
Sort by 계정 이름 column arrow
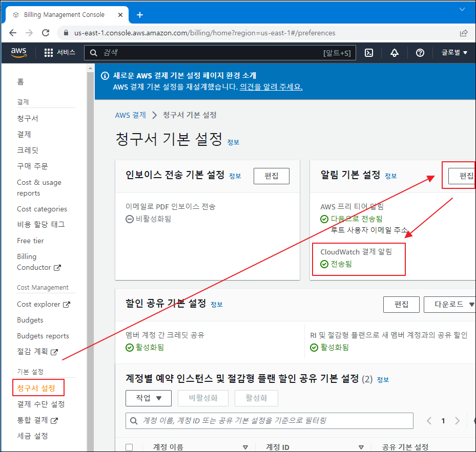(x=245, y=447)
